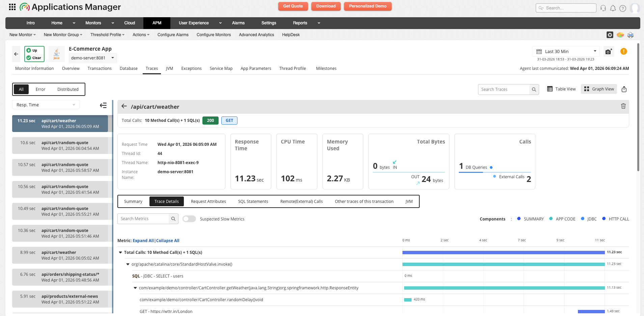Open the Resp. Time sort dropdown
The image size is (644, 316).
(46, 105)
